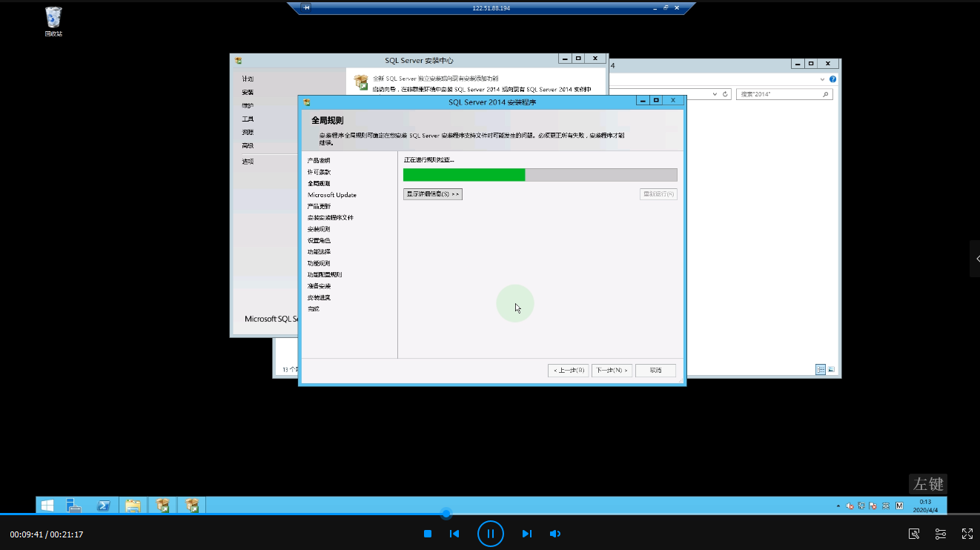Enter fullscreen mode in the video player
Image resolution: width=980 pixels, height=550 pixels.
(x=967, y=534)
